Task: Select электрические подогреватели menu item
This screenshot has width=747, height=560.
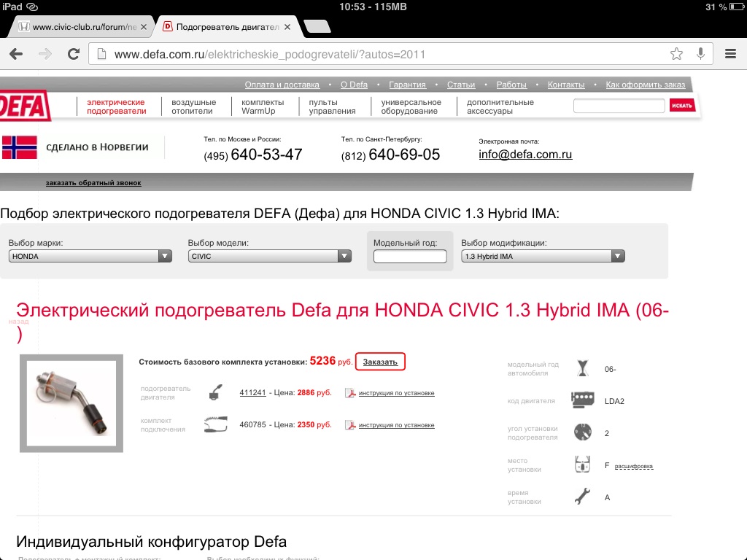Action: pyautogui.click(x=116, y=106)
